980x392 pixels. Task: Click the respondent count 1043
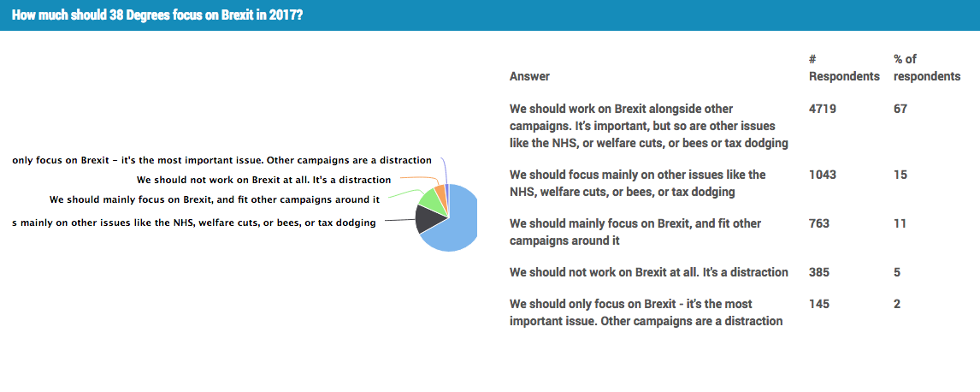click(x=822, y=175)
